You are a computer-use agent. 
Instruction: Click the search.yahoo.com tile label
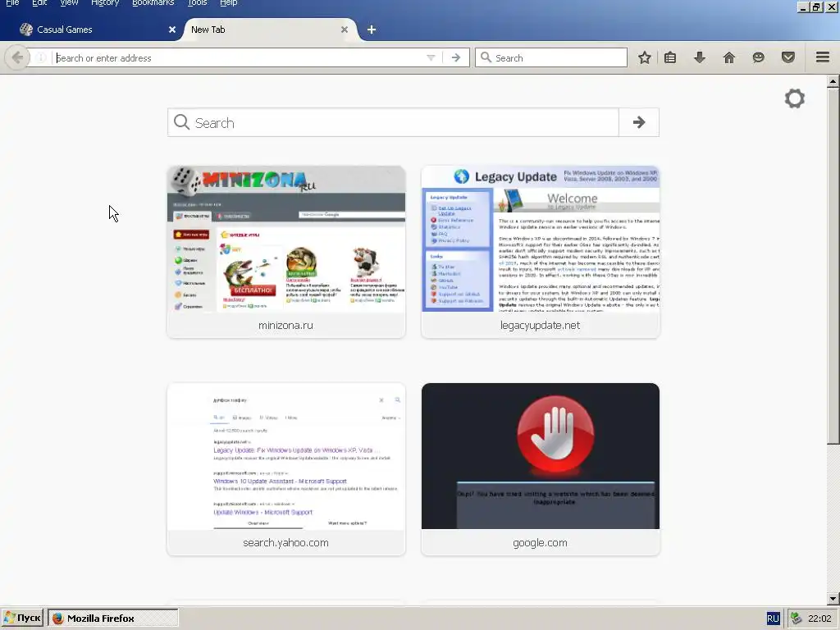(285, 543)
